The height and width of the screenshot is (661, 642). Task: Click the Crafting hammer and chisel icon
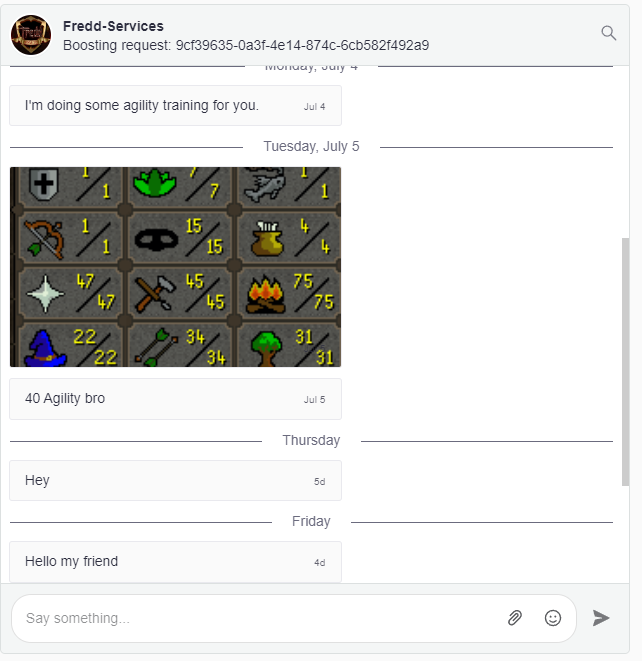[155, 294]
